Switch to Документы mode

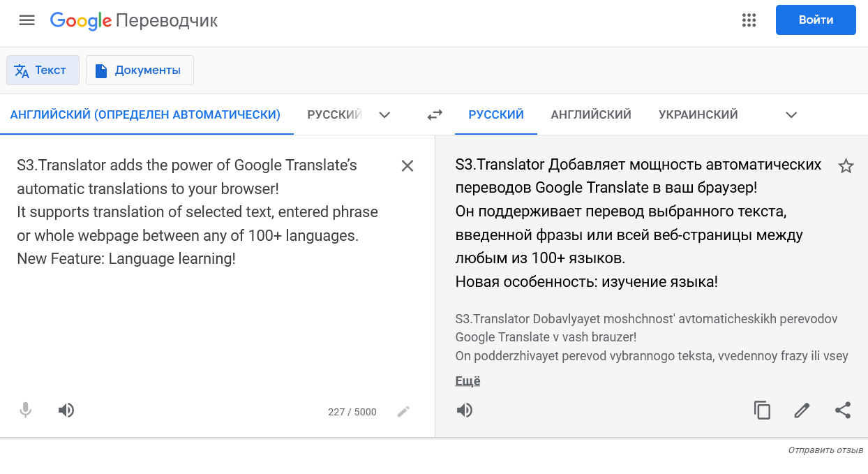pyautogui.click(x=140, y=71)
